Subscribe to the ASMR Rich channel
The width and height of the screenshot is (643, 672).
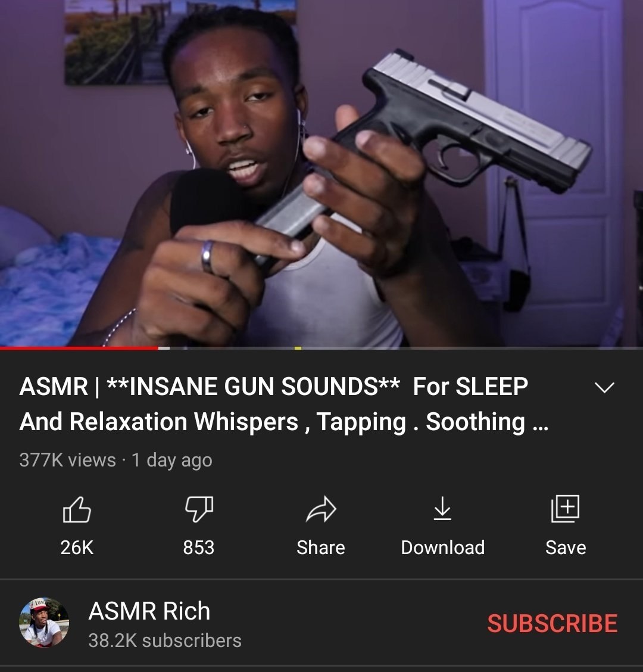pyautogui.click(x=552, y=623)
